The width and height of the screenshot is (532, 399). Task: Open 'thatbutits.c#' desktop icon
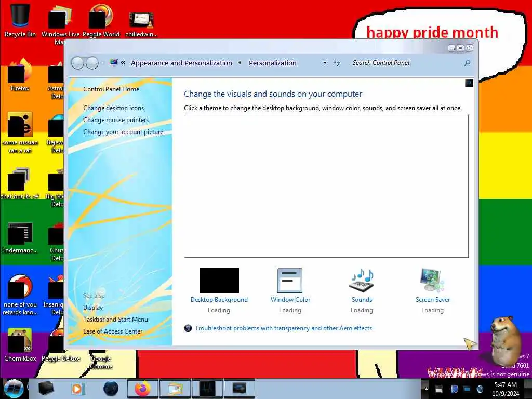(20, 183)
